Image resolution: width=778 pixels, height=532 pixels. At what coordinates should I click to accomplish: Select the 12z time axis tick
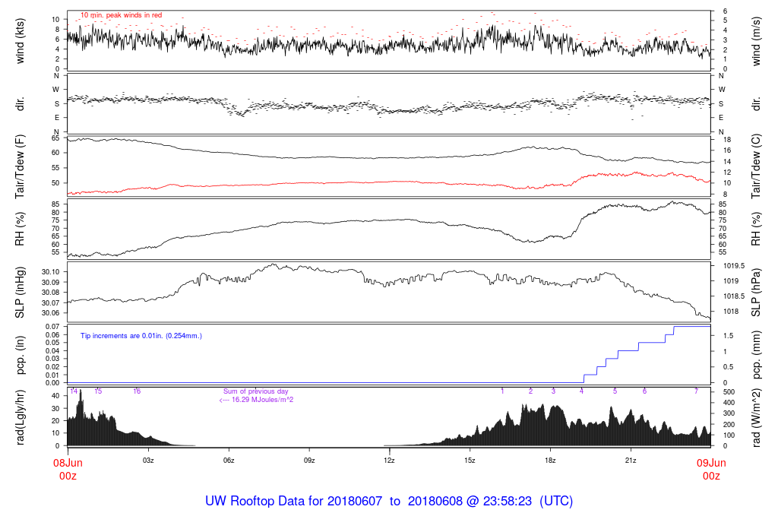click(390, 461)
